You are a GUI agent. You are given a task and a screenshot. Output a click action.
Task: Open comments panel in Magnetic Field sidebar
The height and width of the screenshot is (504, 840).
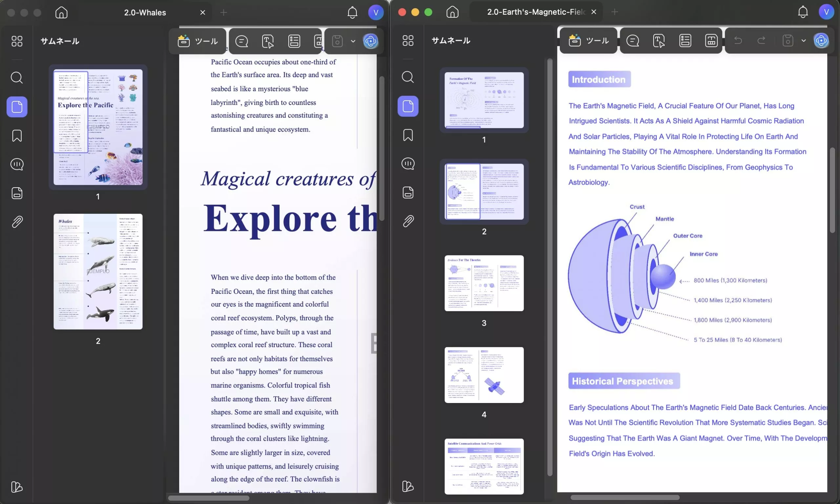coord(408,164)
